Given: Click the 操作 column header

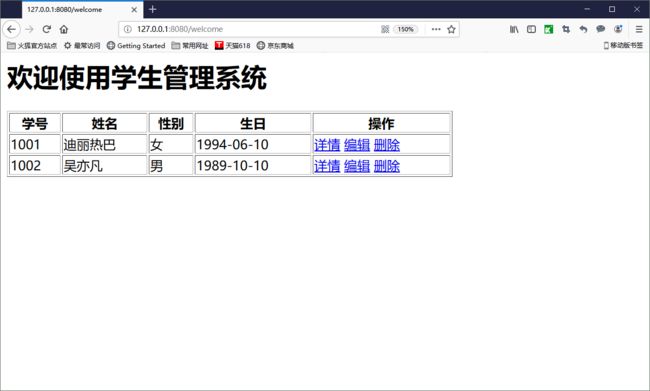Looking at the screenshot, I should [x=381, y=123].
